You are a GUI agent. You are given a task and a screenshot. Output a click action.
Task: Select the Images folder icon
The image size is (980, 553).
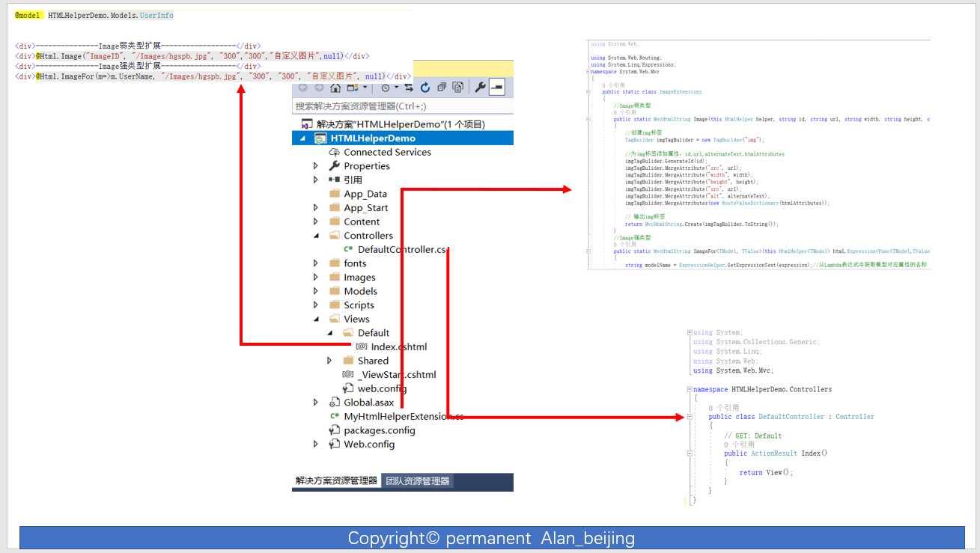click(334, 277)
